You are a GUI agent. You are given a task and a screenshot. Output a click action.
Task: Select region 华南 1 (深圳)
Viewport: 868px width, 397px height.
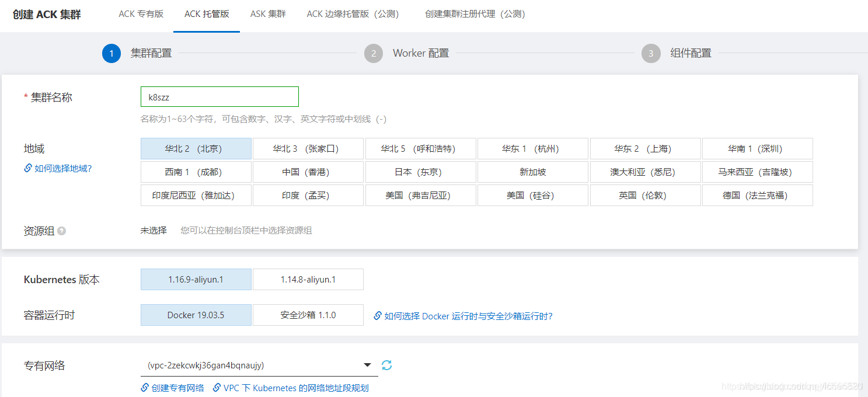pyautogui.click(x=758, y=149)
